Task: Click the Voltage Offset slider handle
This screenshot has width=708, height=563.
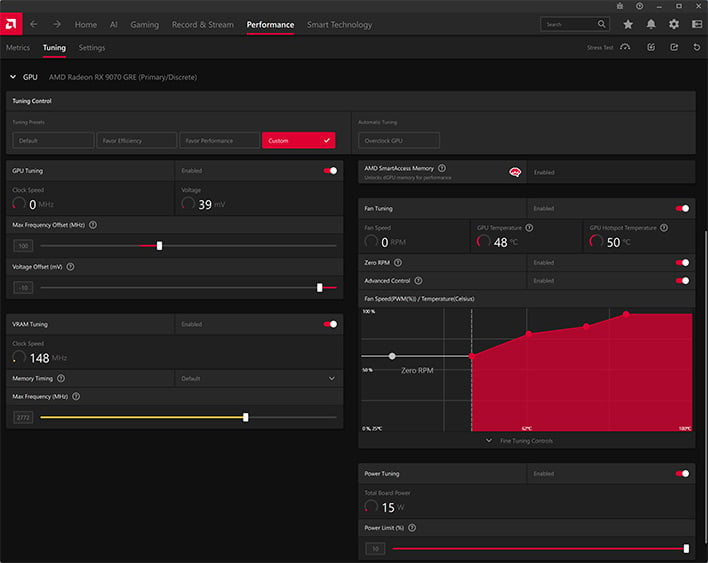Action: coord(320,288)
